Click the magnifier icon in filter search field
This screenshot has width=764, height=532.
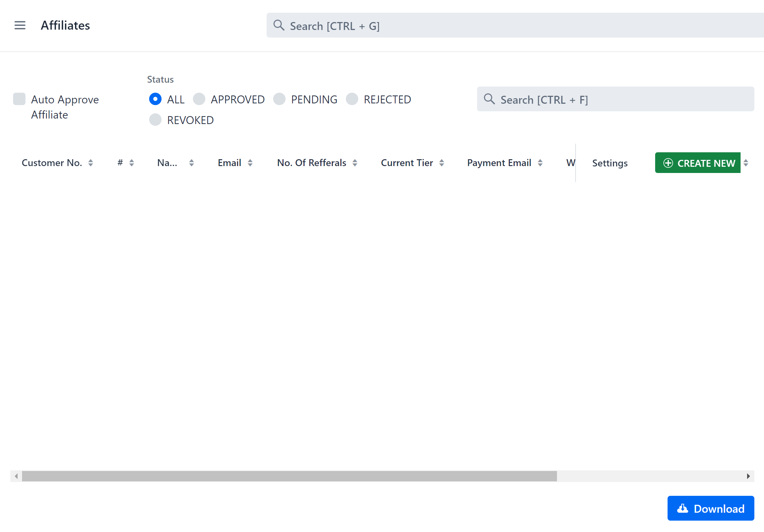point(489,99)
